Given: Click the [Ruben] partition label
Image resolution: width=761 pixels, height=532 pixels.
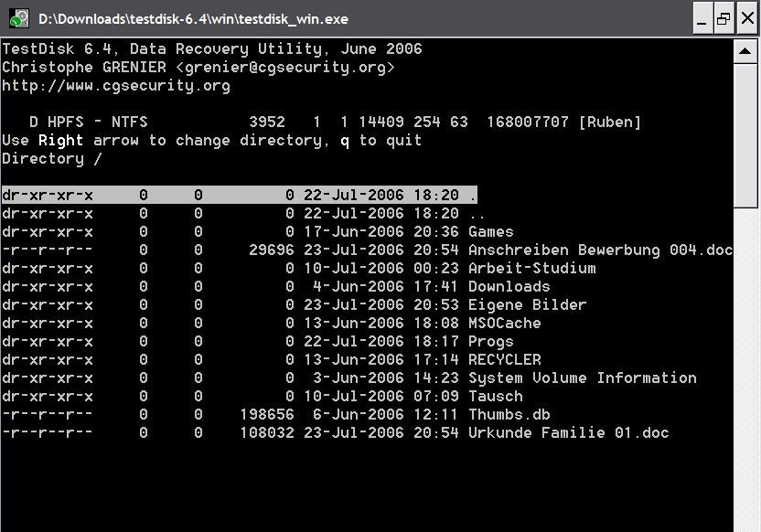Looking at the screenshot, I should click(609, 122).
